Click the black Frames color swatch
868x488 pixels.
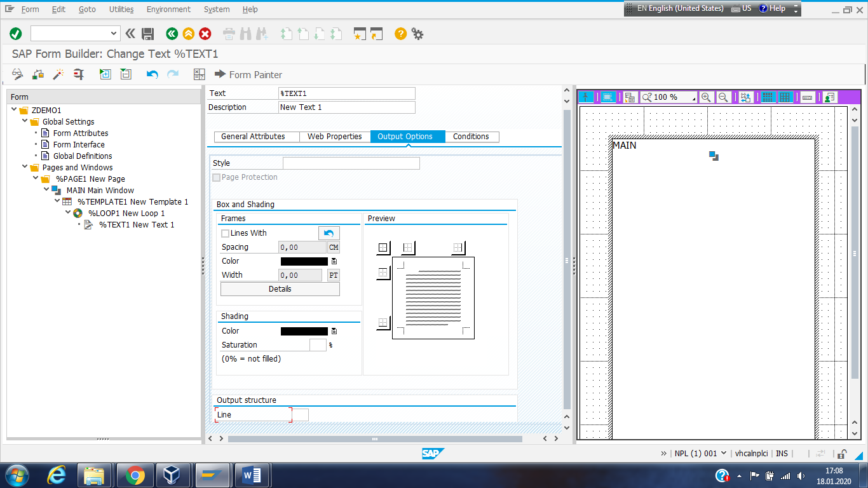pyautogui.click(x=304, y=261)
